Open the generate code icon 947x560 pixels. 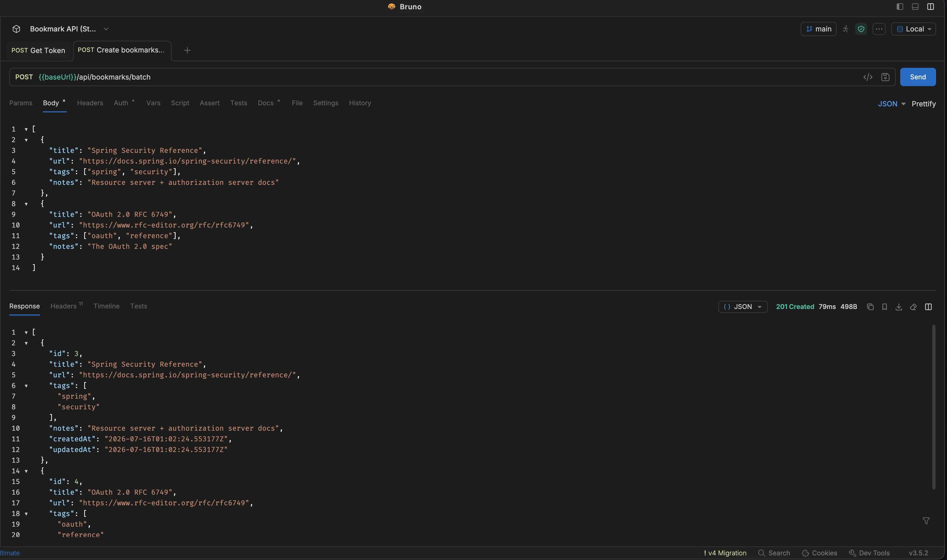(x=868, y=77)
